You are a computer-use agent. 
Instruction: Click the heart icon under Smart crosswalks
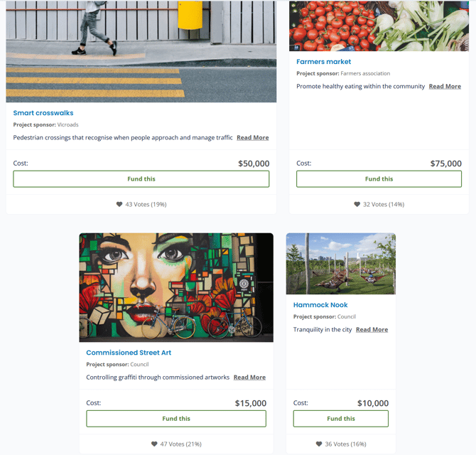(x=119, y=205)
